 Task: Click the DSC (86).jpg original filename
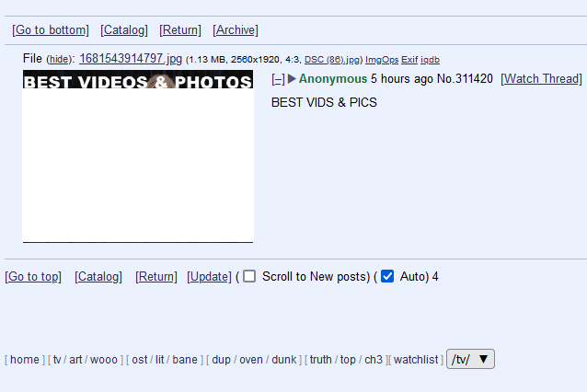pos(333,60)
